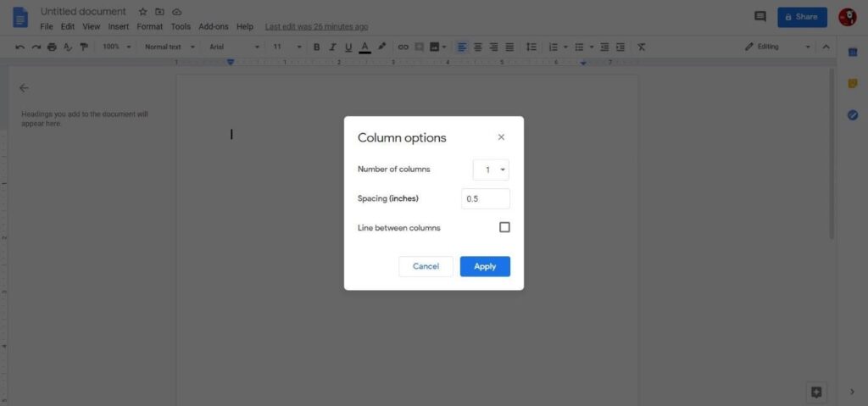The width and height of the screenshot is (868, 406).
Task: Click the move to folder icon
Action: pos(159,12)
